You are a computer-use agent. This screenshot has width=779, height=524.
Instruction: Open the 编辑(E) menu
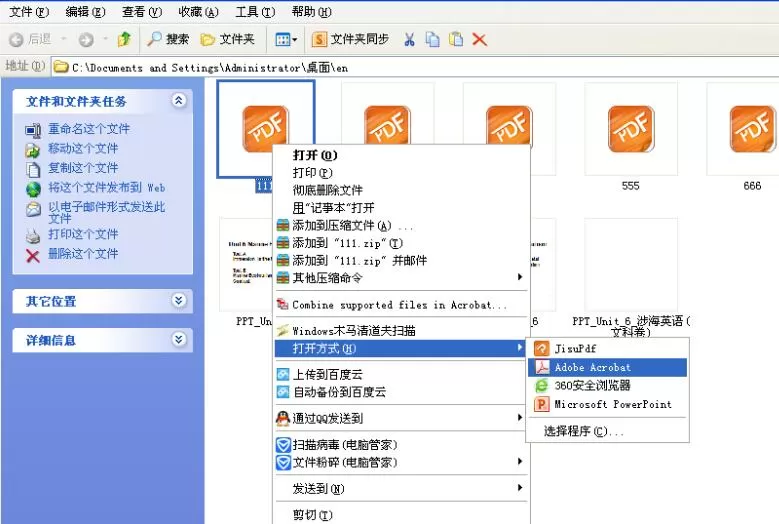(85, 11)
